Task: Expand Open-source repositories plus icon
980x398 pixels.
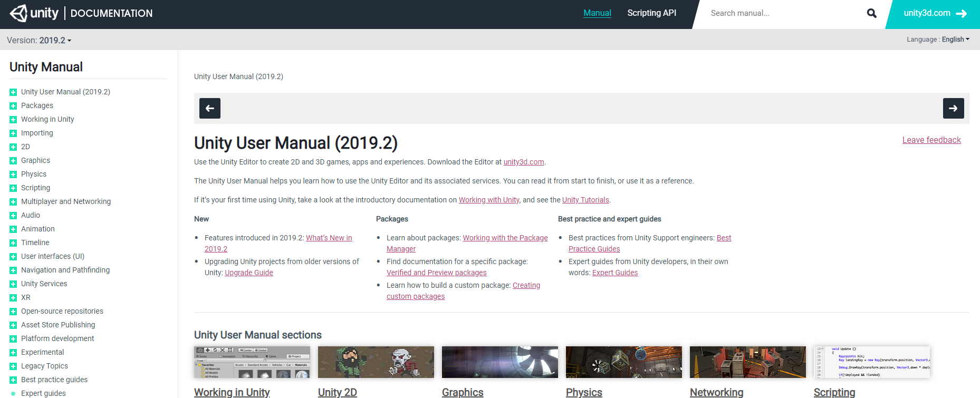Action: point(13,312)
